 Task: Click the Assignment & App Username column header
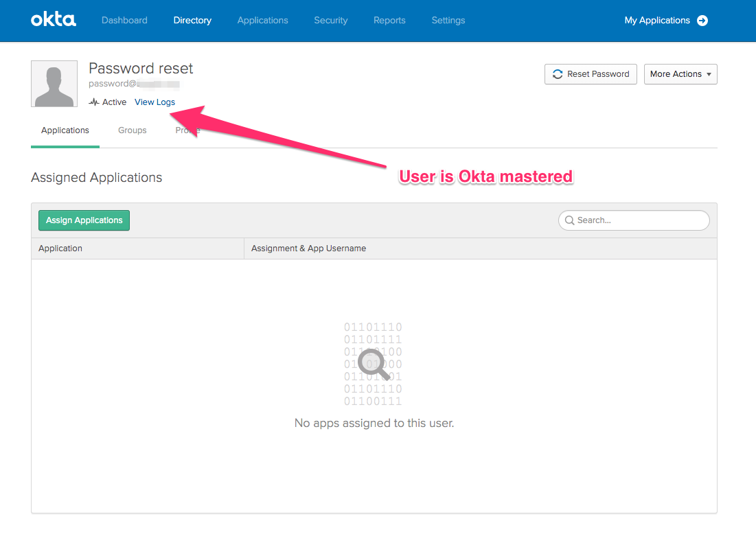point(308,249)
